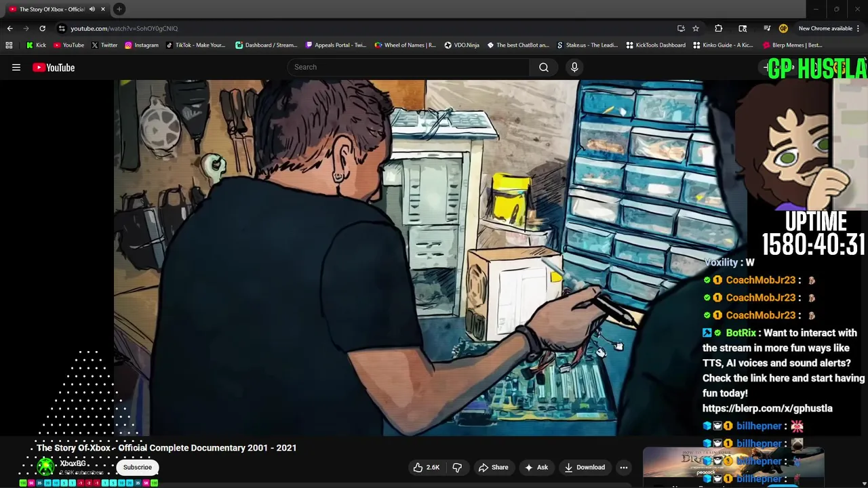
Task: Open the media controls icon in toolbar
Action: (x=767, y=28)
